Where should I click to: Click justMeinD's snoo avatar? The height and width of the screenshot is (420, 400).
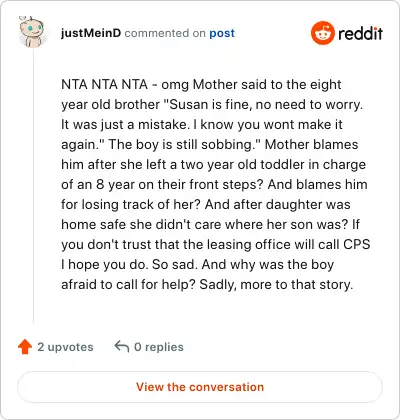[x=31, y=32]
